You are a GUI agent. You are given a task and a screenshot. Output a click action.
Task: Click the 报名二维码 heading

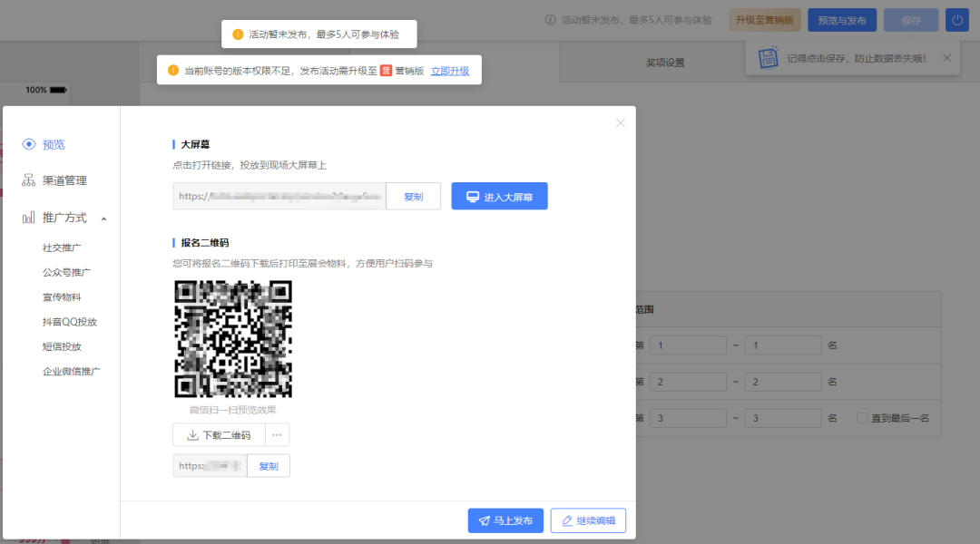pyautogui.click(x=205, y=242)
